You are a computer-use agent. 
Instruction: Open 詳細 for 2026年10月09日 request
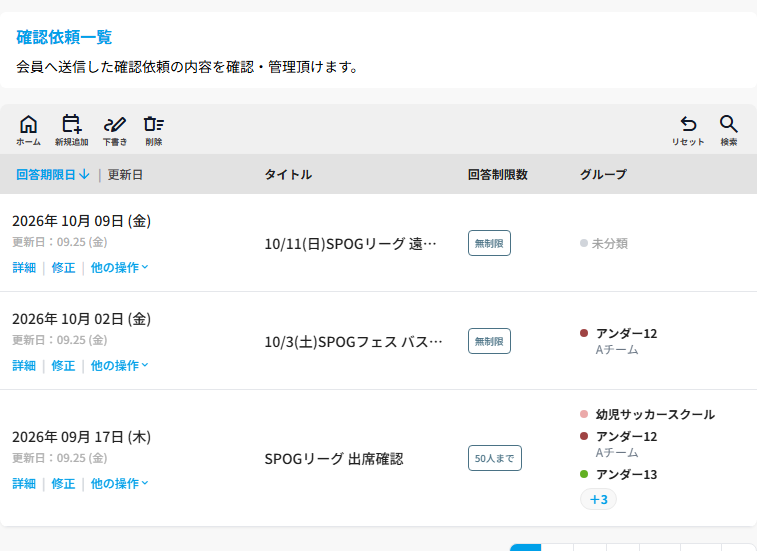[x=24, y=268]
